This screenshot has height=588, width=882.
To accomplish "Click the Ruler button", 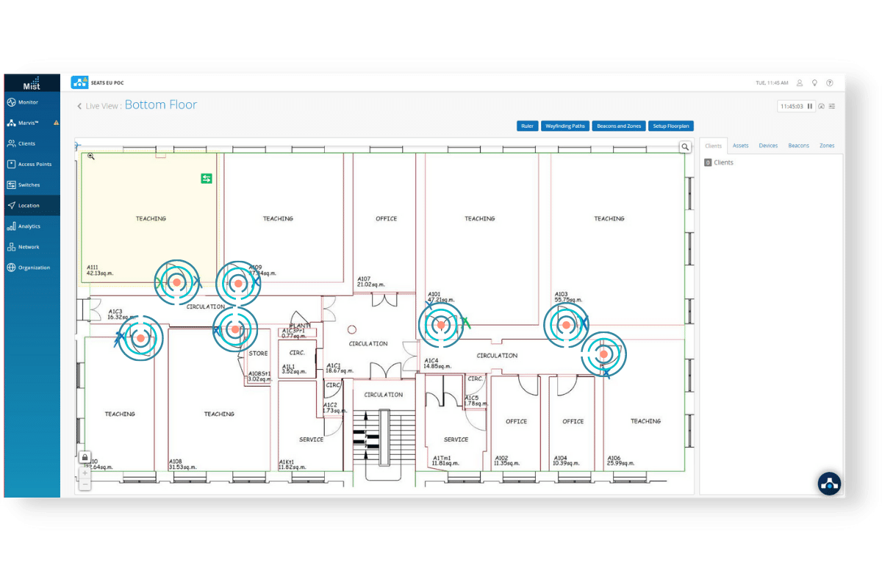I will [x=527, y=126].
